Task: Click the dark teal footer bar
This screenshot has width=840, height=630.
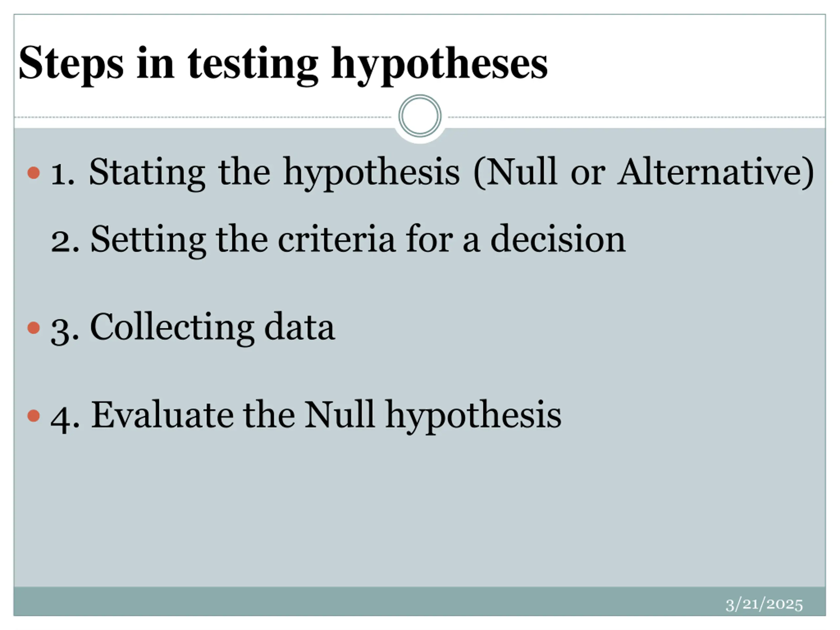Action: point(420,601)
